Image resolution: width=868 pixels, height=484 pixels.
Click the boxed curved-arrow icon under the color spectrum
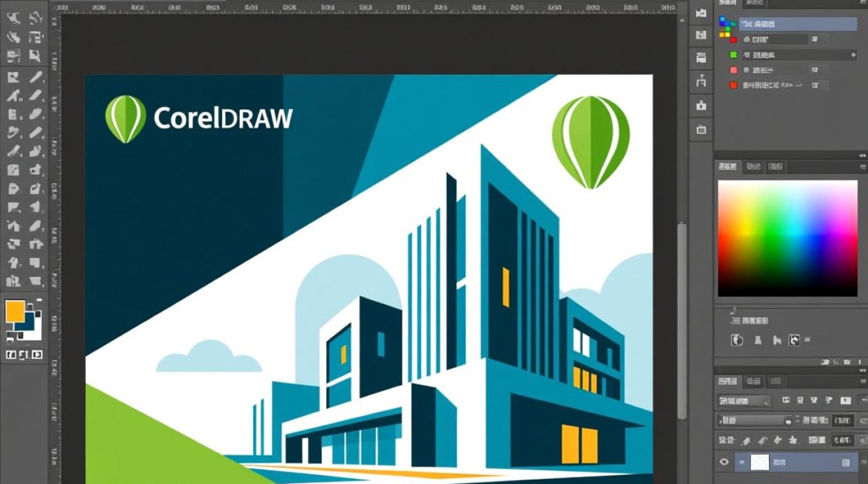coord(794,340)
